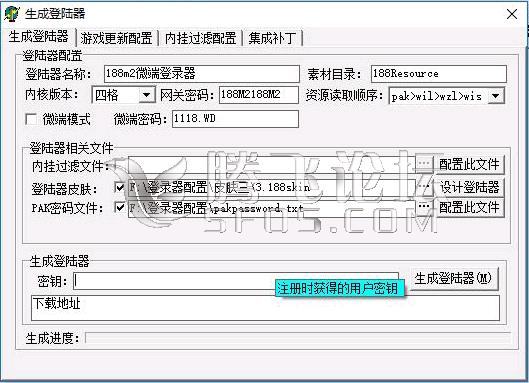
Task: Uncheck the 登陆器皮肤 checkbox
Action: pos(119,187)
